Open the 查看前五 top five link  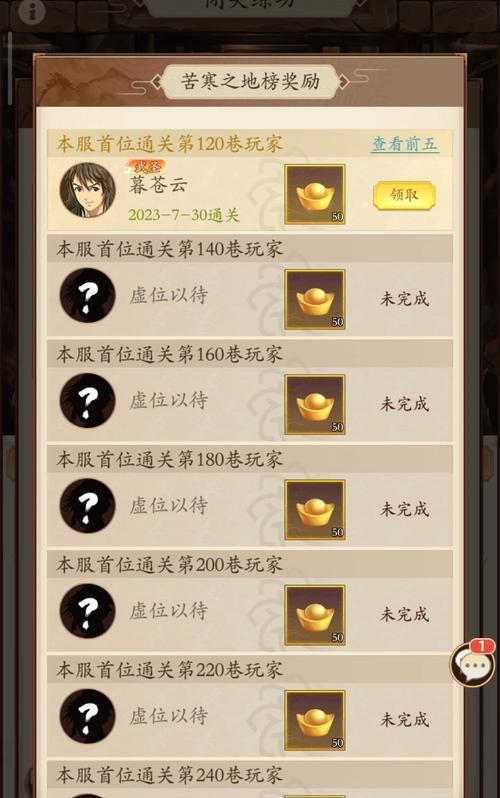pyautogui.click(x=405, y=144)
